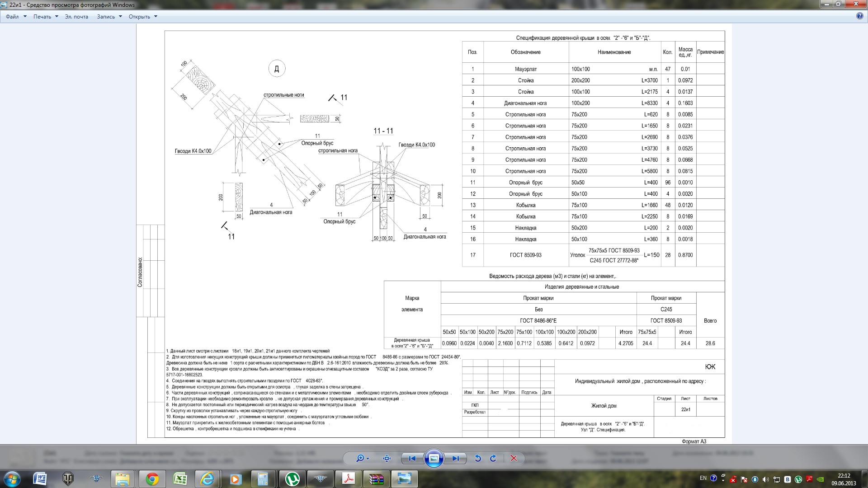868x488 pixels.
Task: Rotate the image counterclockwise
Action: (x=478, y=458)
